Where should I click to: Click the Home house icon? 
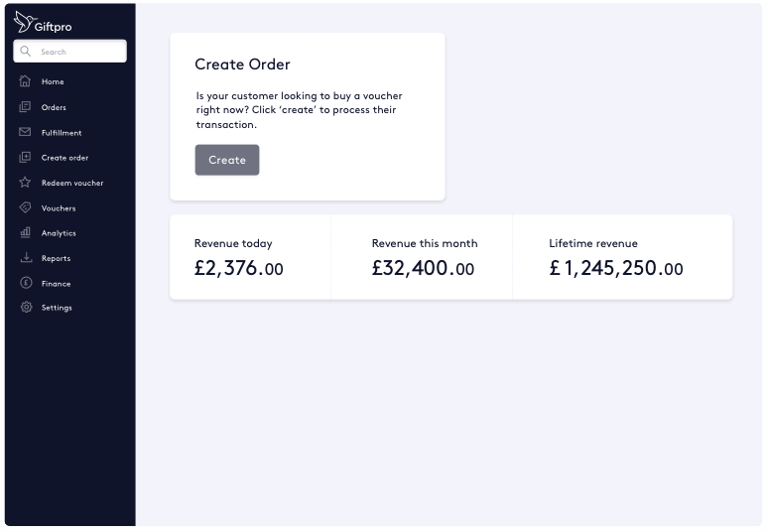(x=26, y=81)
